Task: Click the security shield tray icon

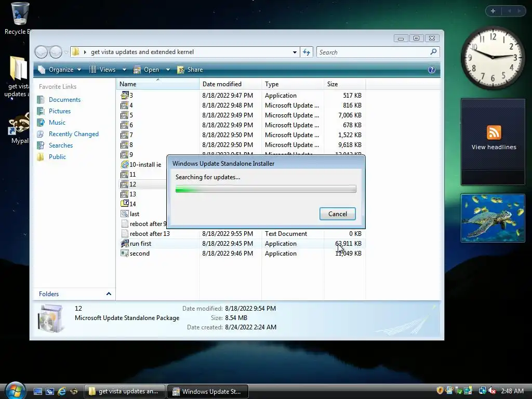Action: [440, 391]
